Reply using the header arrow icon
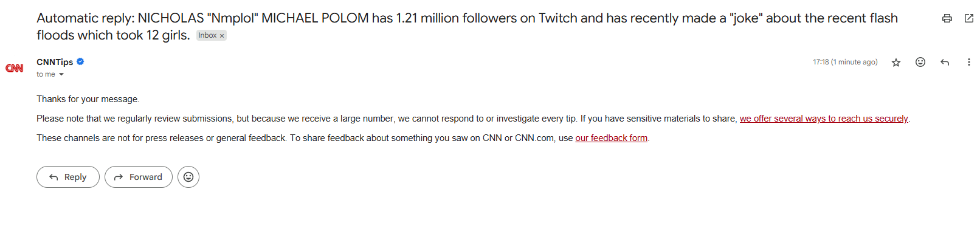 tap(945, 62)
